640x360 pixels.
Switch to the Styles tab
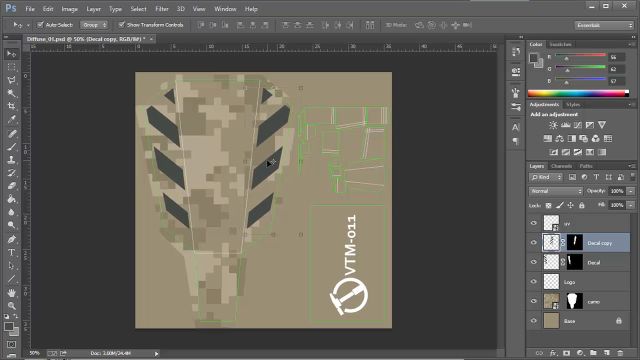[573, 104]
